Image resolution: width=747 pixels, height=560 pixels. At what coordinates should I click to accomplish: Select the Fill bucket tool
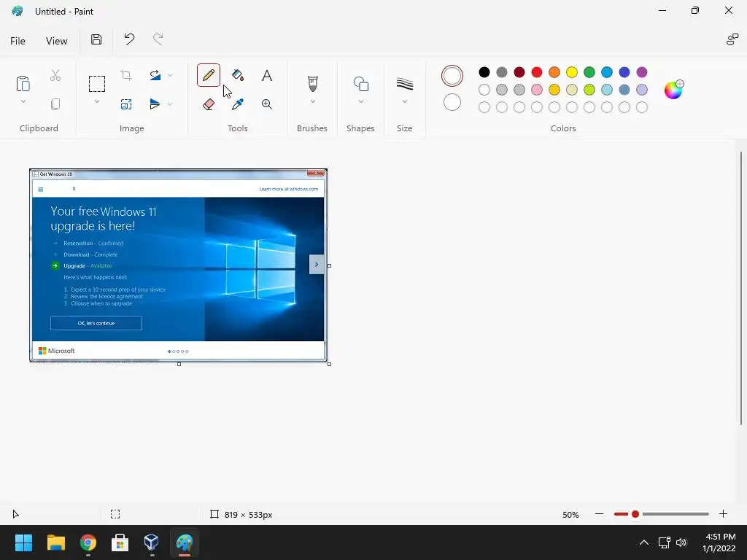(238, 75)
